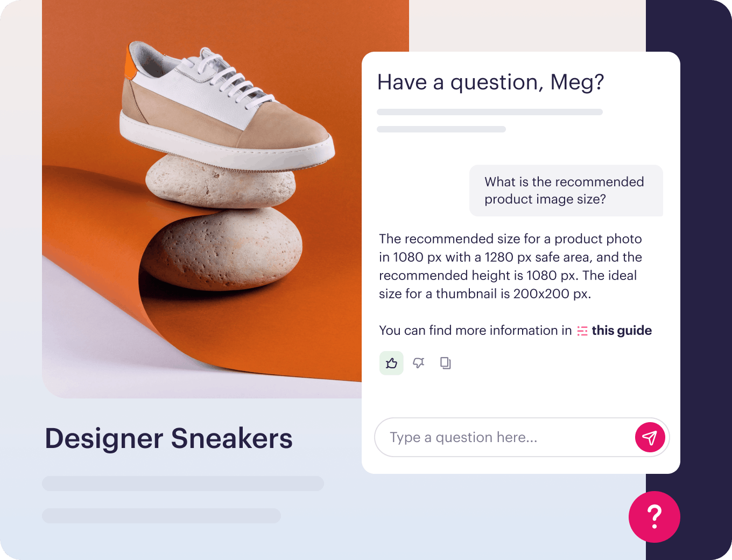The width and height of the screenshot is (732, 560).
Task: Click the long placeholder bar under chat heading
Action: point(490,112)
